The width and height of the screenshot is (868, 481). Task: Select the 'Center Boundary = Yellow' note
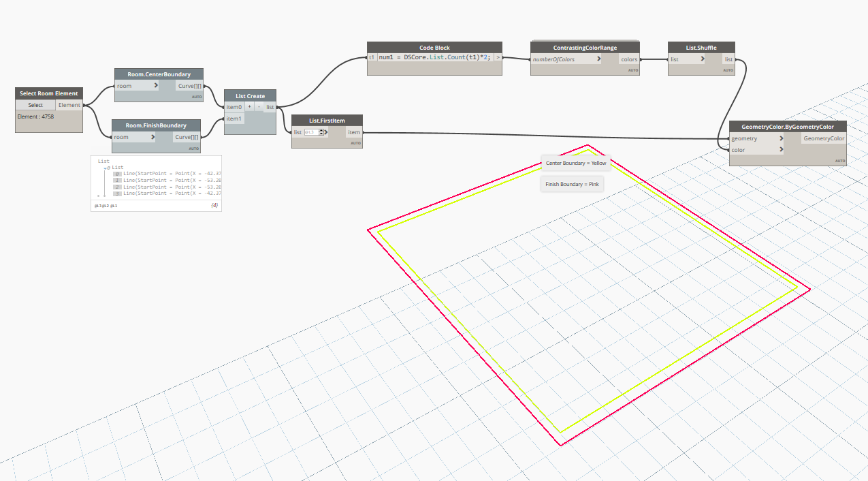pyautogui.click(x=576, y=164)
